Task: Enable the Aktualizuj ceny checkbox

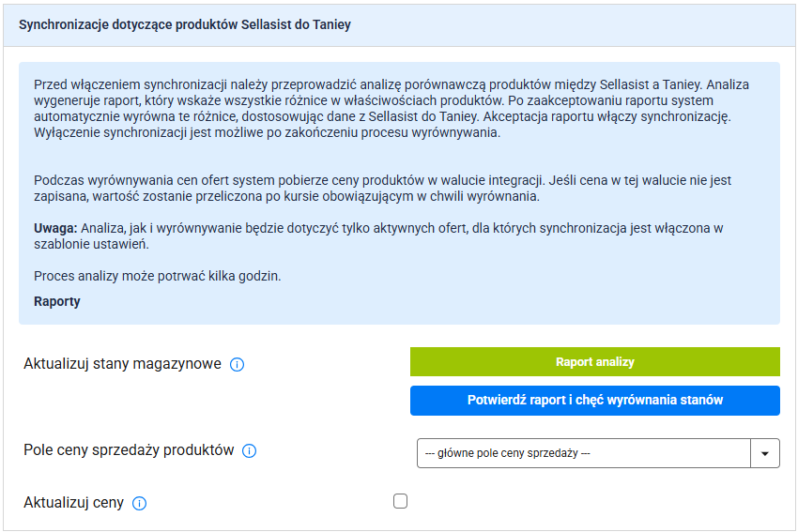Action: tap(401, 502)
